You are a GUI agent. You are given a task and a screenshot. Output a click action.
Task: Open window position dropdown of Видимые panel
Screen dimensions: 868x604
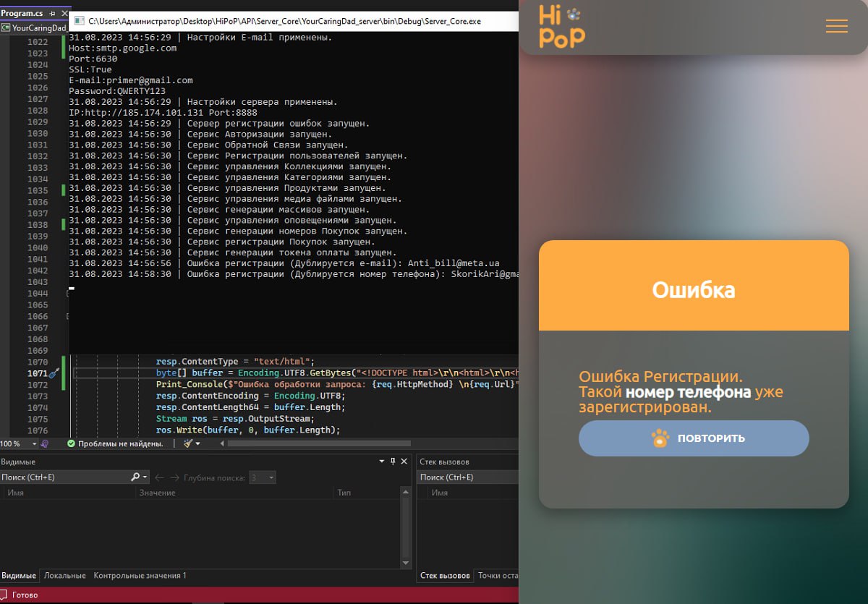(382, 461)
